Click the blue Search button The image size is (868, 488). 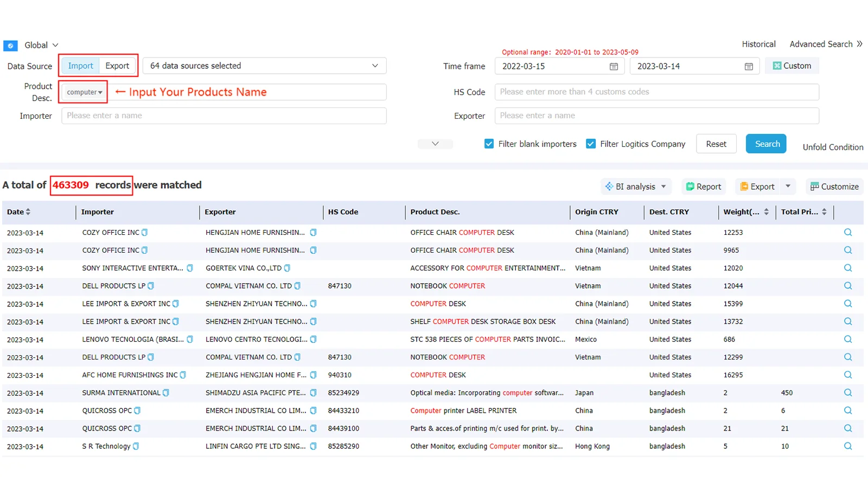click(766, 144)
